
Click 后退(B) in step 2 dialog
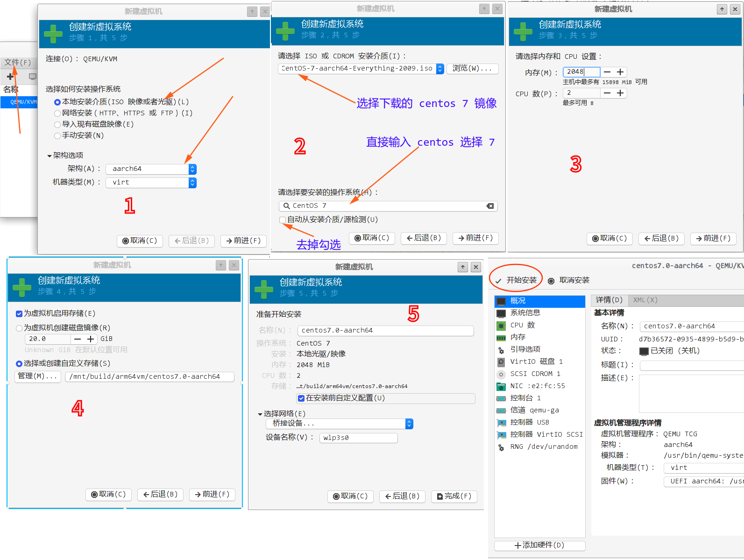[424, 238]
